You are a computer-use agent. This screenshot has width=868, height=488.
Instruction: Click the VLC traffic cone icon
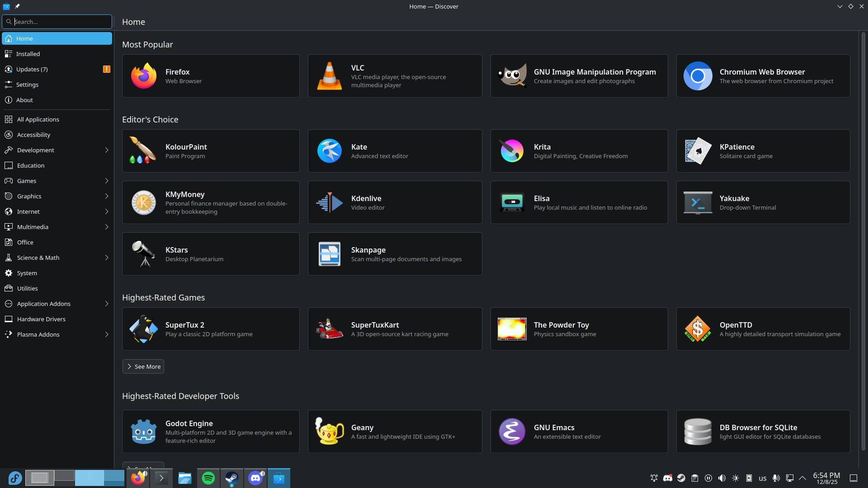(x=329, y=76)
